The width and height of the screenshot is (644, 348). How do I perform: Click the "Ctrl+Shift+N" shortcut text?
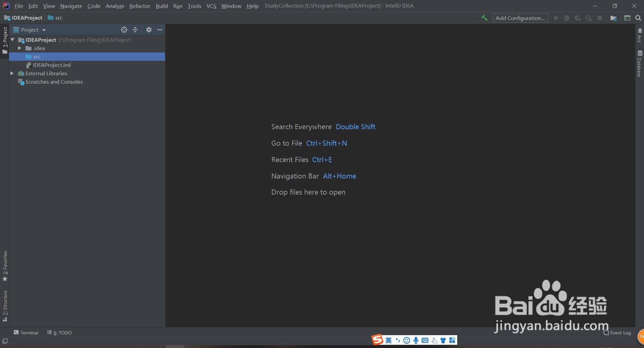[326, 143]
